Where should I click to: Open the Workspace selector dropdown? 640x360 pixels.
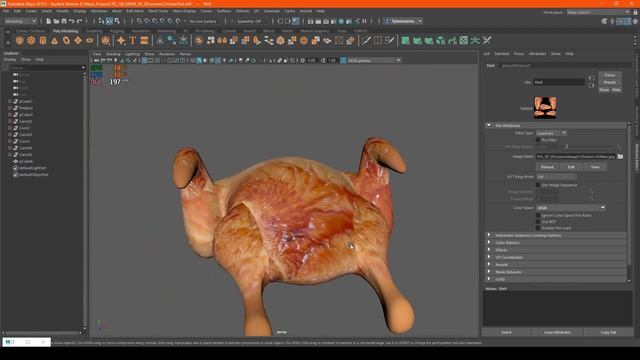click(x=599, y=12)
